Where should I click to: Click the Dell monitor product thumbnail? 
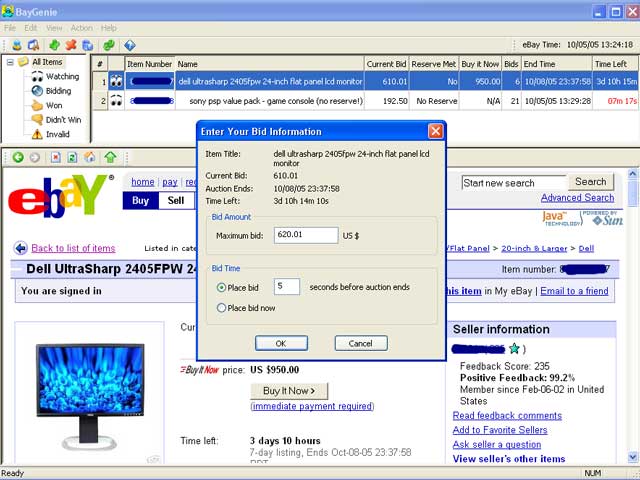point(90,396)
